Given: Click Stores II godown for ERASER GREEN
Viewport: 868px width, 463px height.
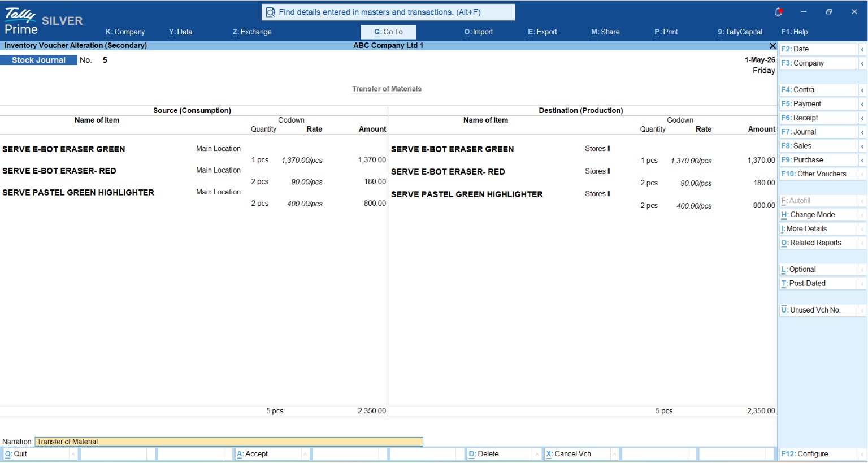Looking at the screenshot, I should (x=598, y=149).
